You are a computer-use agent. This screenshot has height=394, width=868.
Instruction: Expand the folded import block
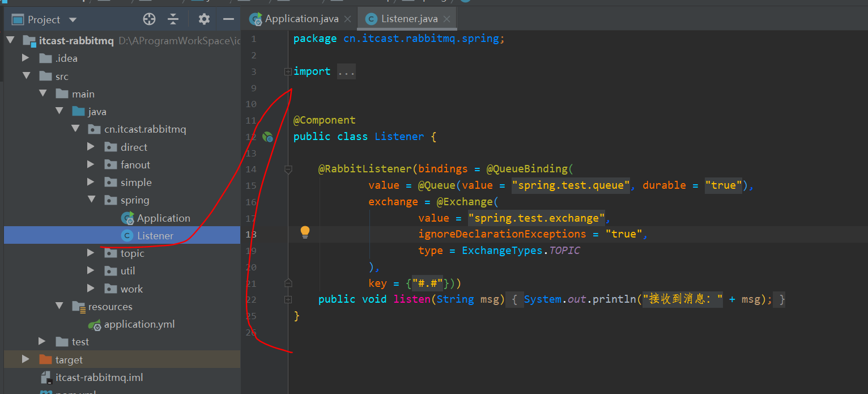(288, 71)
